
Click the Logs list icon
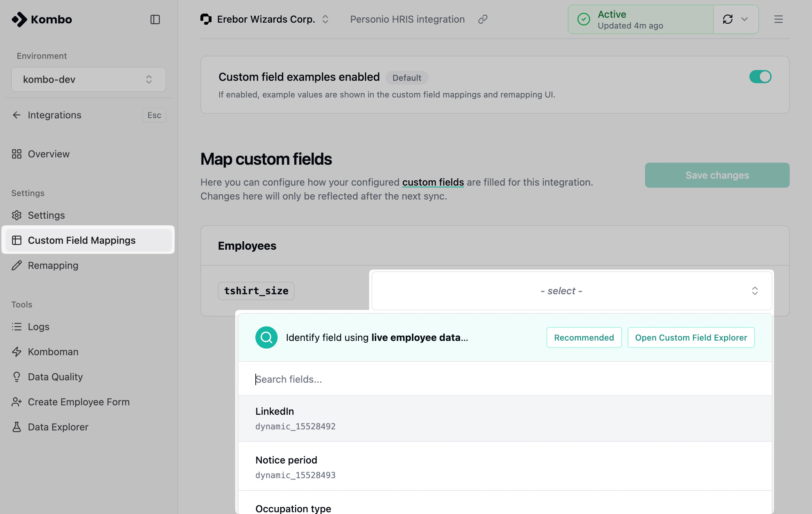tap(17, 327)
